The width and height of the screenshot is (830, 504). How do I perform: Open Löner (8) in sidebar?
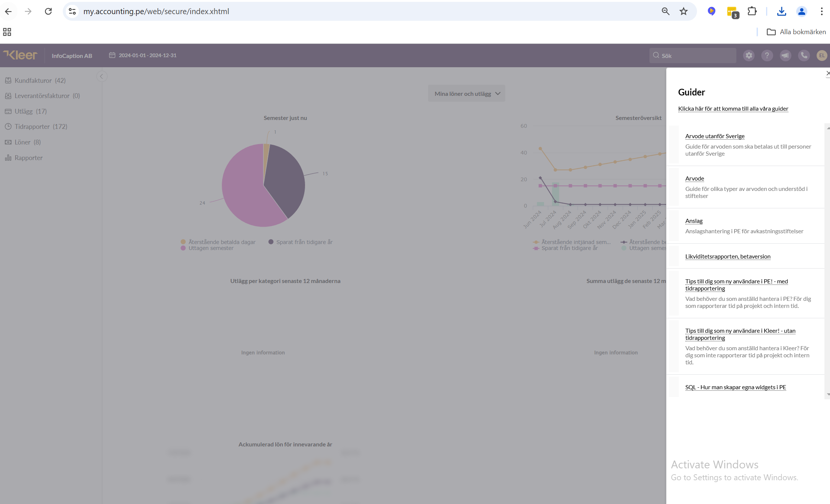coord(27,142)
